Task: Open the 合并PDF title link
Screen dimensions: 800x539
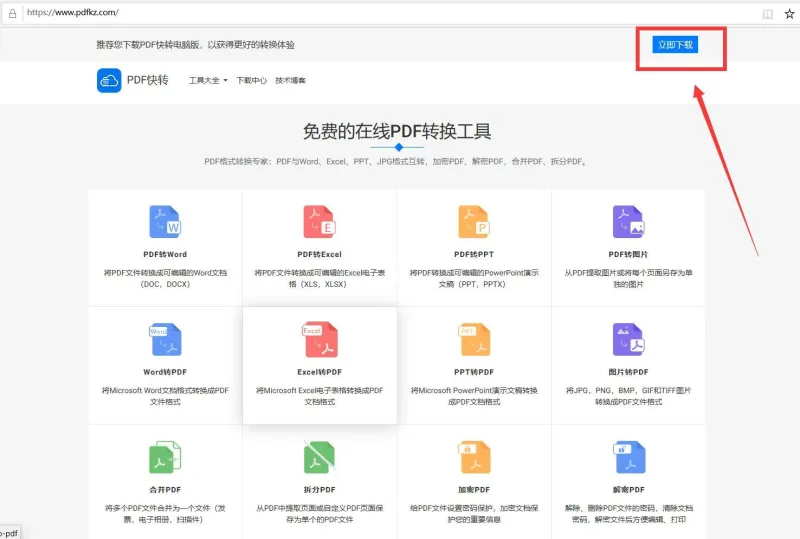Action: [x=165, y=489]
